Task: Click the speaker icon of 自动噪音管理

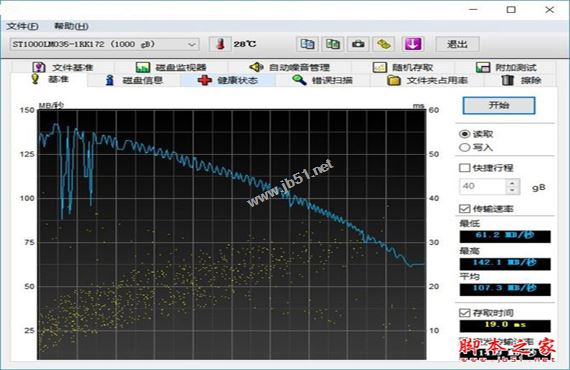Action: (256, 67)
